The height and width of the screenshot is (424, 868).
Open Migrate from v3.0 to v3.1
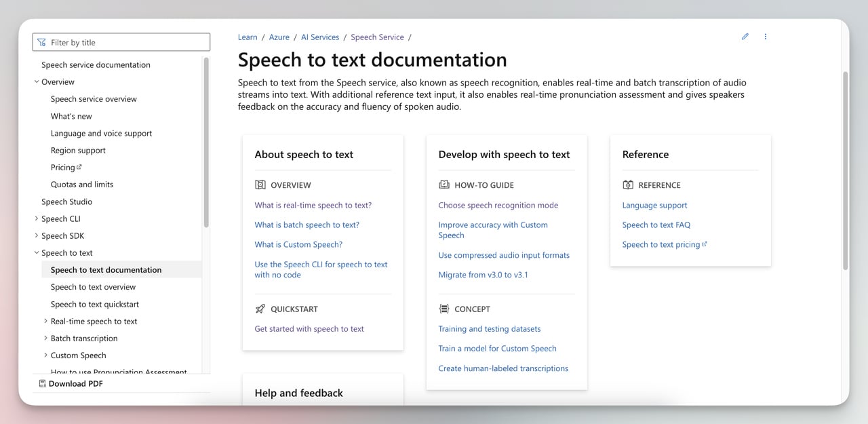point(484,275)
